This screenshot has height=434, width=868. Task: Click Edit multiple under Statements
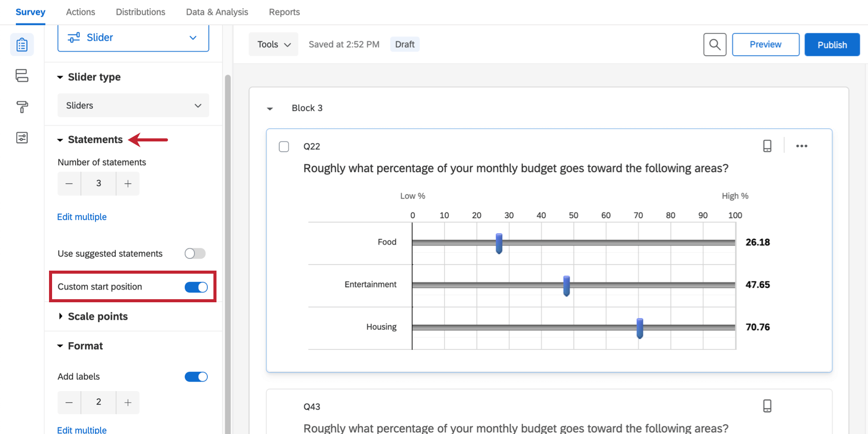[x=82, y=217]
